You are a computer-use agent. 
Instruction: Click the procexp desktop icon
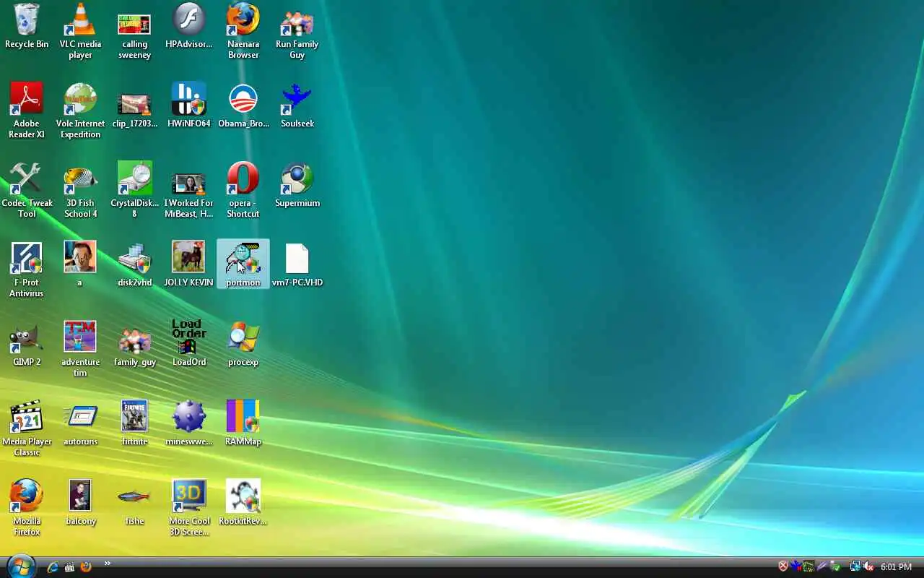tap(243, 344)
